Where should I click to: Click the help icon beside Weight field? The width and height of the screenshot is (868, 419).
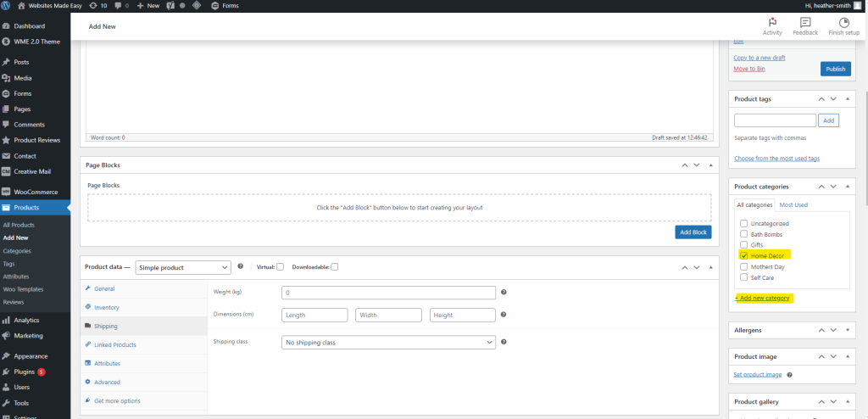point(504,293)
